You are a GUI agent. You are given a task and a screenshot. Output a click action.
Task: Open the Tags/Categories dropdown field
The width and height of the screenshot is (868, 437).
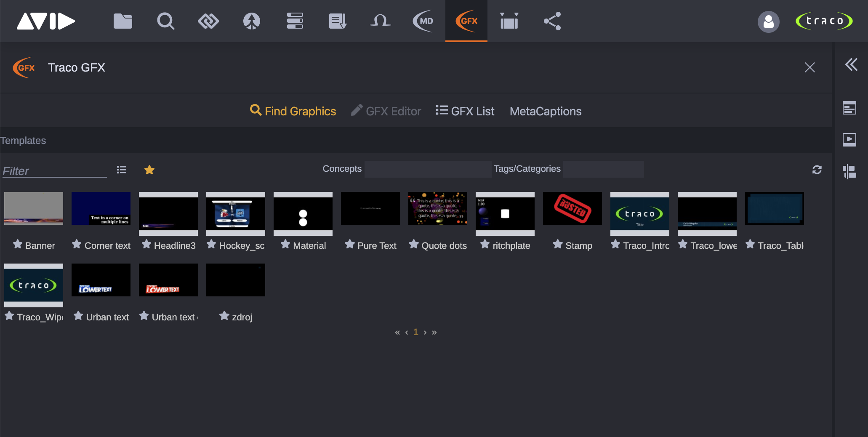coord(604,169)
